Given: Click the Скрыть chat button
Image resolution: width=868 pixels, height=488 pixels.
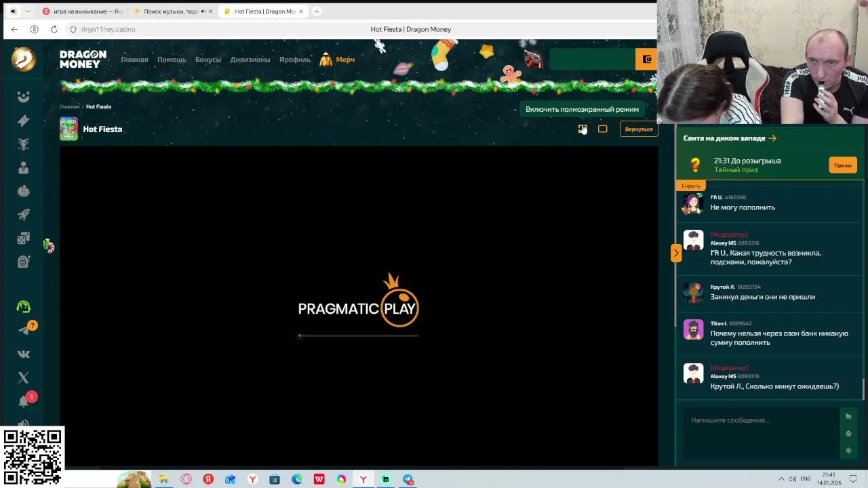Looking at the screenshot, I should (691, 186).
